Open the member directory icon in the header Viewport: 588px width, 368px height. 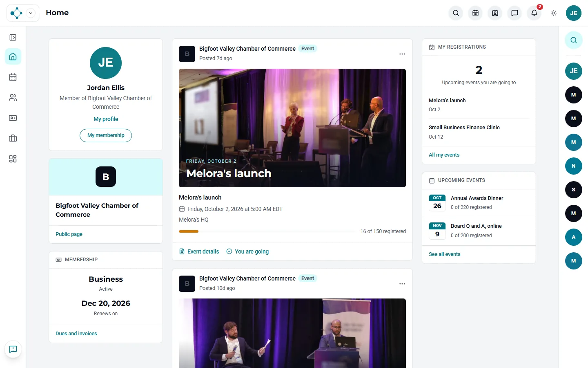pos(495,13)
